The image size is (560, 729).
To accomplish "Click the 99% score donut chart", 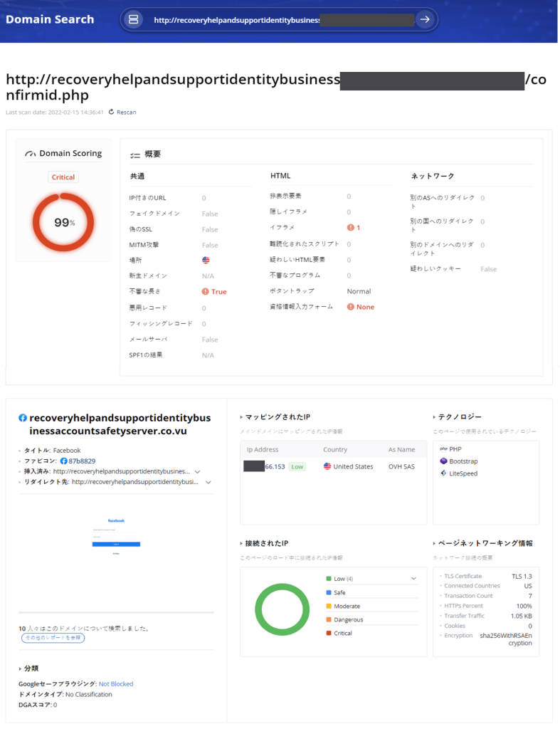I will [x=63, y=223].
